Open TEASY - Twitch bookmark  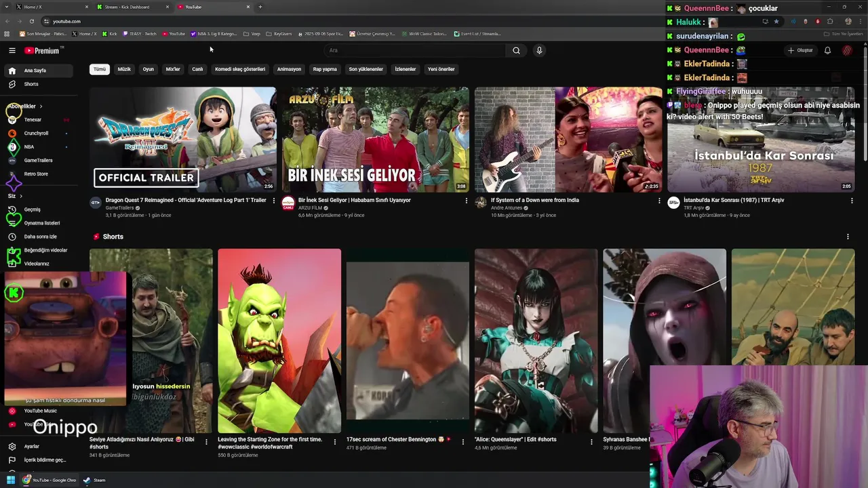(140, 33)
